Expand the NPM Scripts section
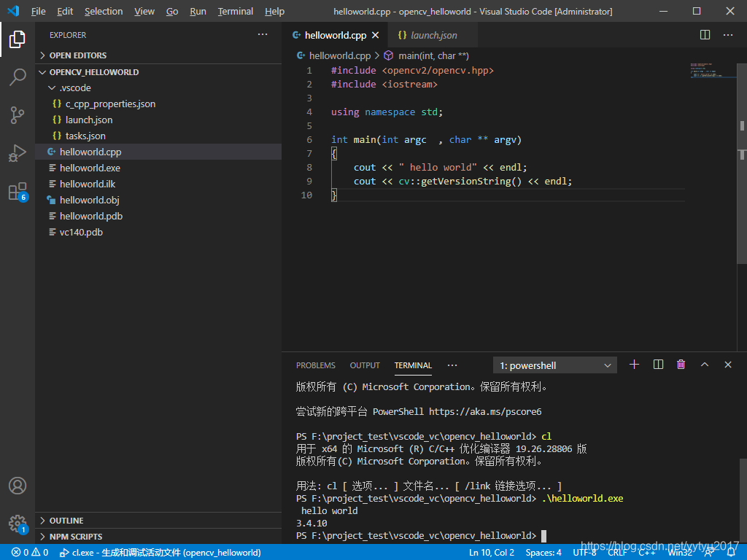Image resolution: width=747 pixels, height=560 pixels. 158,537
